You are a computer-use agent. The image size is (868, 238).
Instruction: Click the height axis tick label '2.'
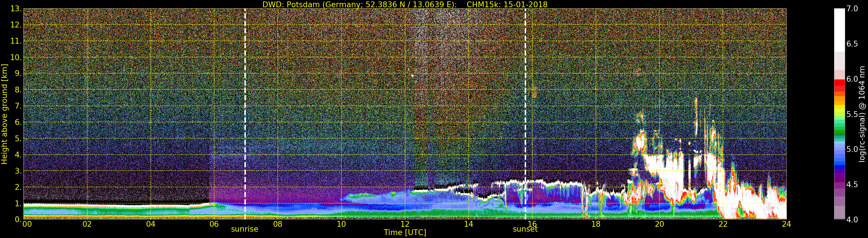[x=18, y=187]
